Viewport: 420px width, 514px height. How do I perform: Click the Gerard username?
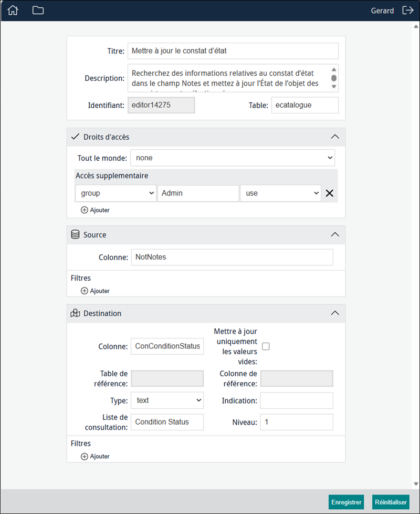click(x=382, y=11)
